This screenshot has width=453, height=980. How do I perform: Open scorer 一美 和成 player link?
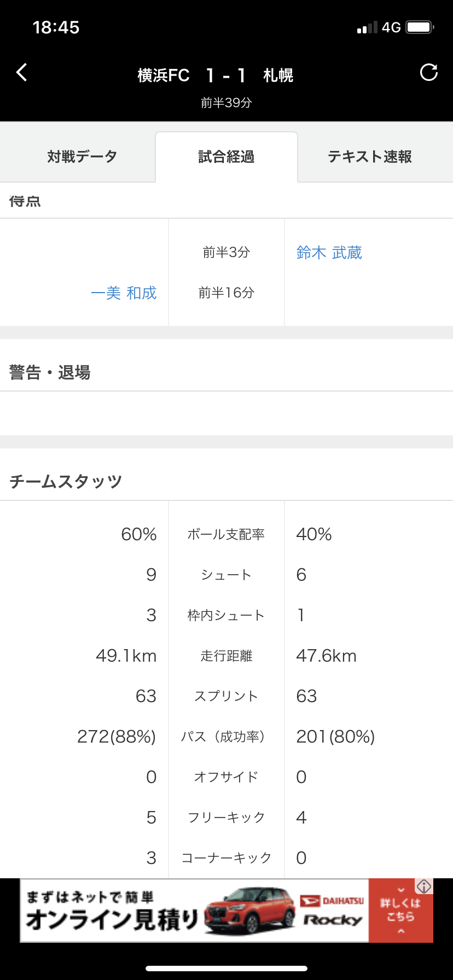124,293
